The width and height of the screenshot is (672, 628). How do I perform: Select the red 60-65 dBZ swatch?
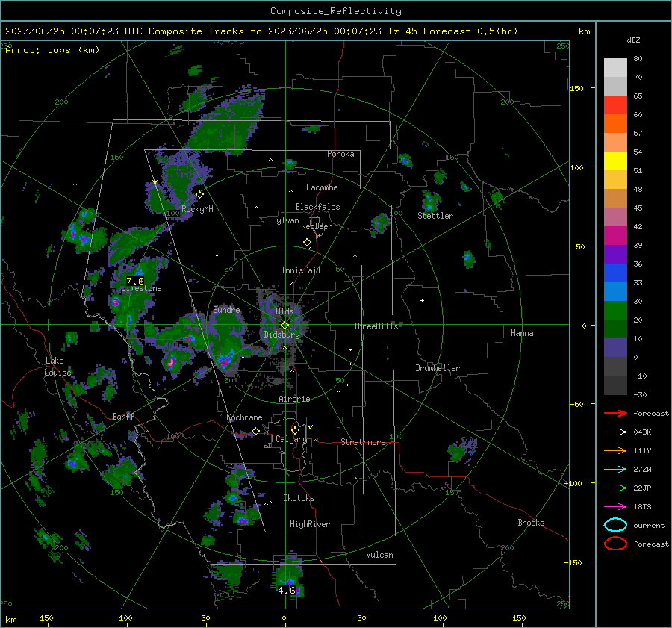[615, 105]
